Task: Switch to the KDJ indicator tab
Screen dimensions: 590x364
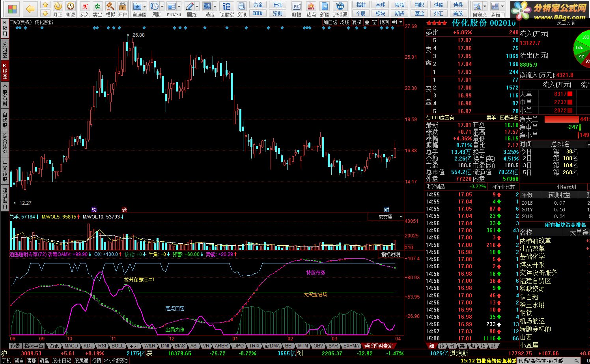Action: click(x=88, y=345)
